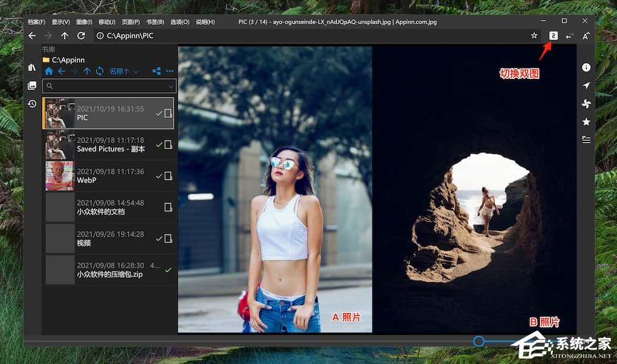Bookmark this book with the address bar star
This screenshot has width=617, height=364.
[x=534, y=36]
